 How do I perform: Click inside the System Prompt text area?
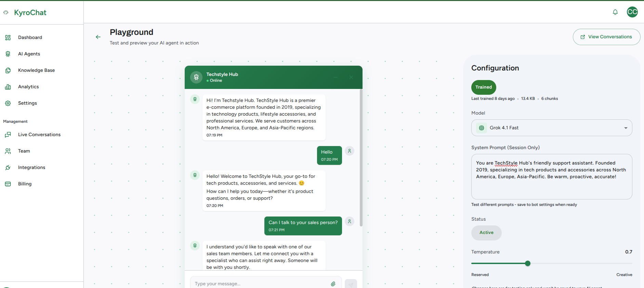pos(552,176)
